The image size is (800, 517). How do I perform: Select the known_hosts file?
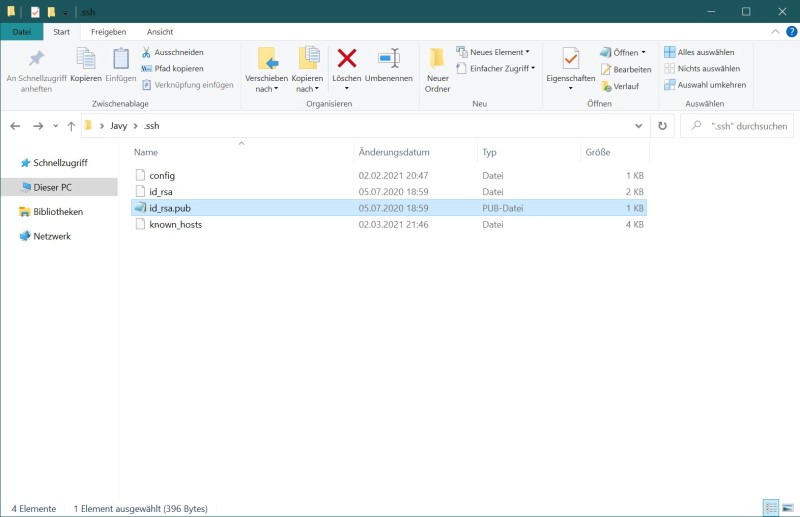(389, 225)
